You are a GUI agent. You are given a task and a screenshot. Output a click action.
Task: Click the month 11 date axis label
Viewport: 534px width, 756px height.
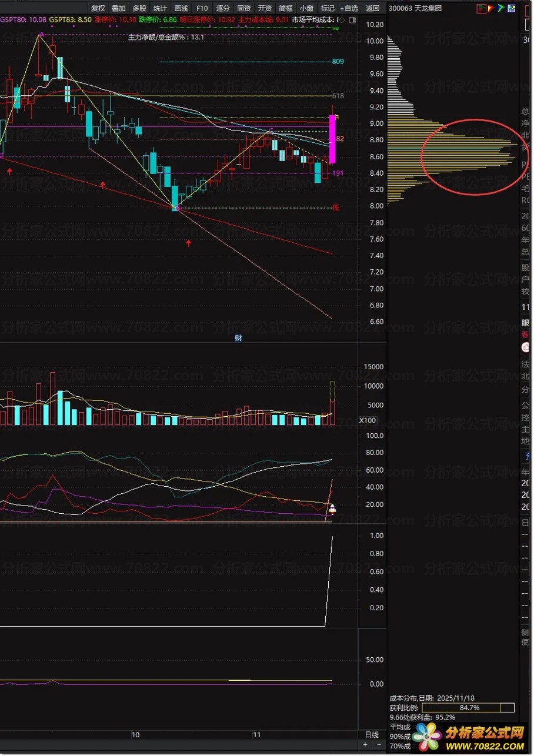click(256, 735)
